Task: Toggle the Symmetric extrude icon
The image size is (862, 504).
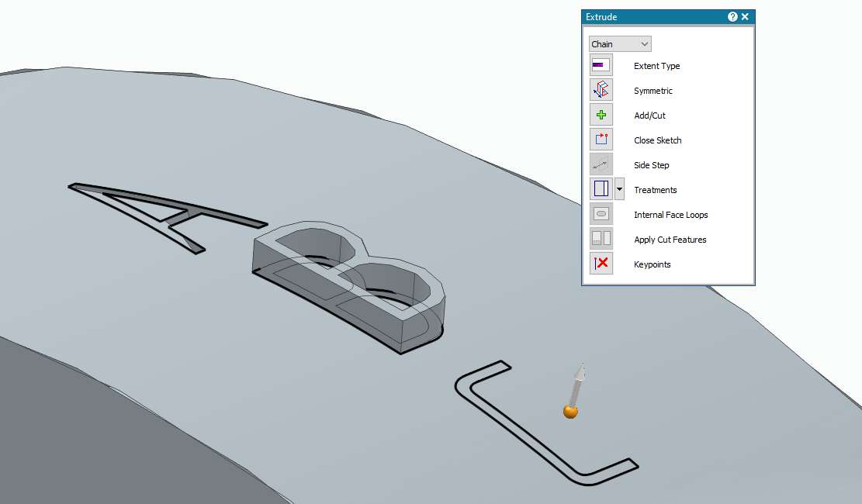Action: (x=601, y=90)
